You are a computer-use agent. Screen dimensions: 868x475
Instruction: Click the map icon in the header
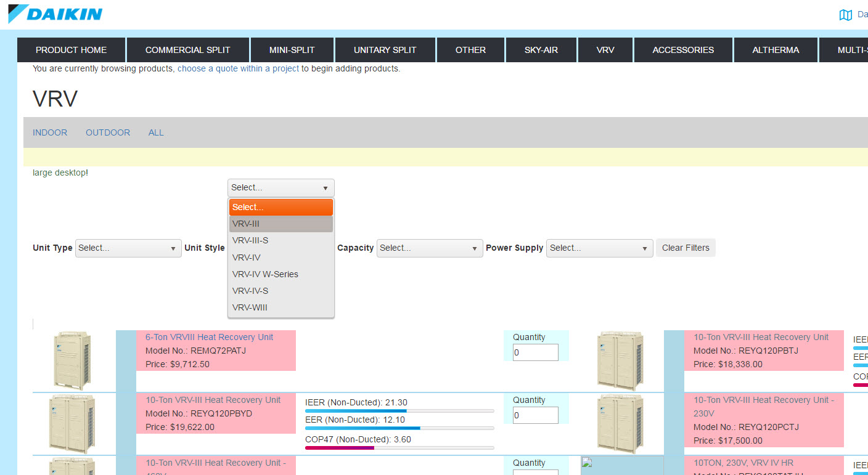click(846, 15)
